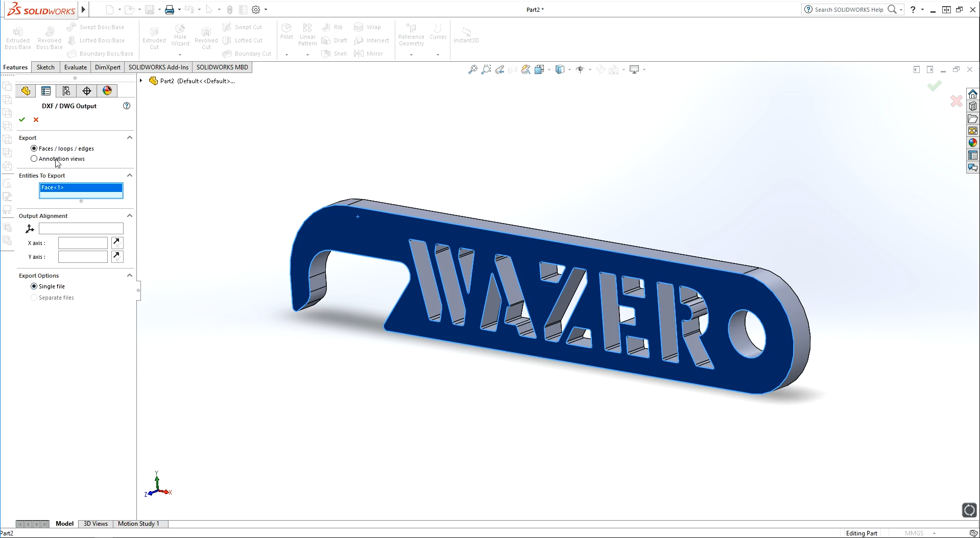This screenshot has height=538, width=980.
Task: Click Zoom to Area in view toolbar
Action: click(x=486, y=69)
